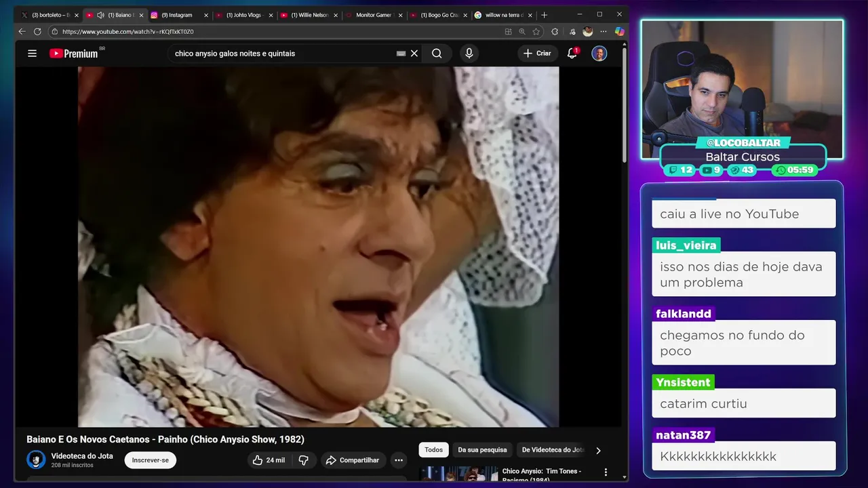Start voice search with the microphone

click(469, 54)
